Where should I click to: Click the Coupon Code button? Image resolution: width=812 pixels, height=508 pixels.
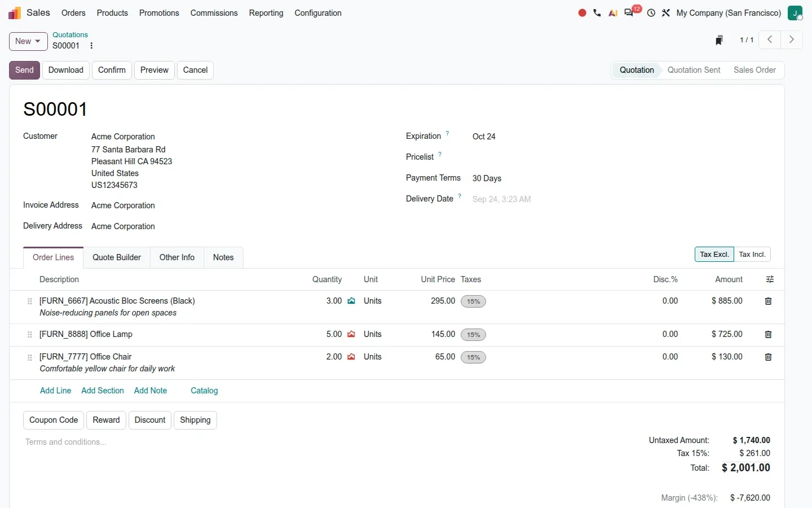tap(54, 420)
